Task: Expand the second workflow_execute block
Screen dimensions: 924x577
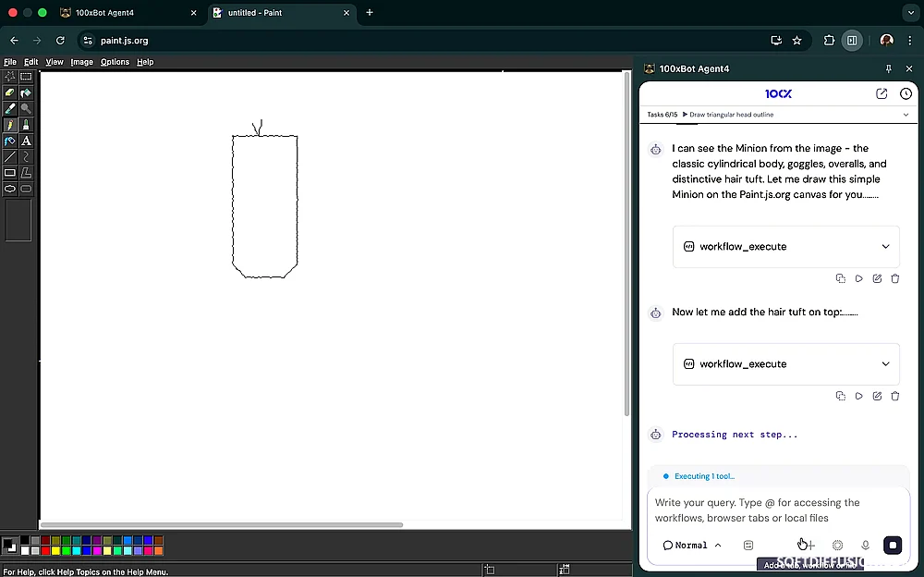Action: coord(885,364)
